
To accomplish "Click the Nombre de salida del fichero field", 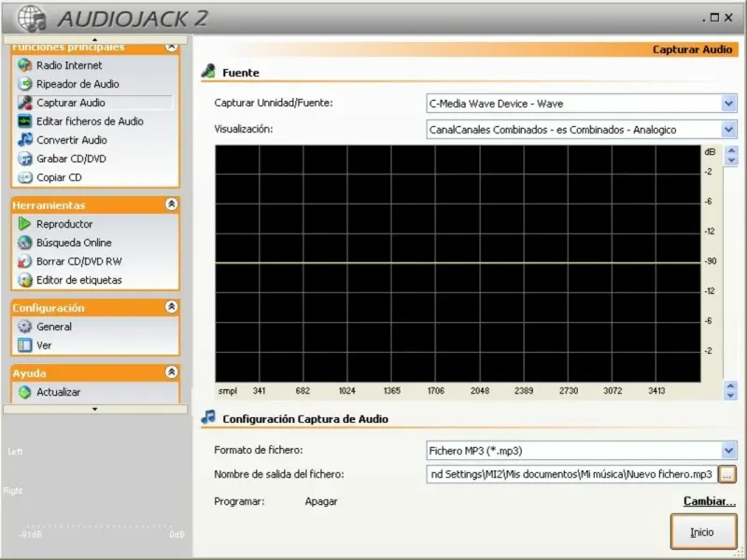I will click(571, 474).
